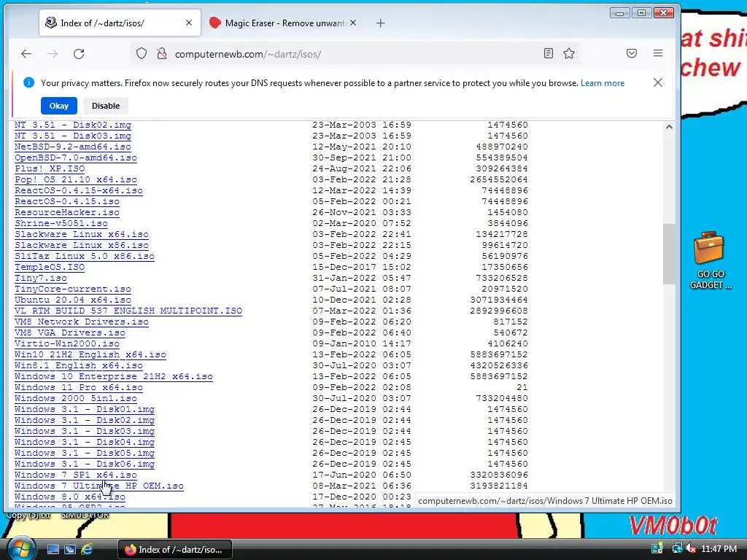The width and height of the screenshot is (747, 560).
Task: Switch to the Magic Eraser tab
Action: (283, 23)
